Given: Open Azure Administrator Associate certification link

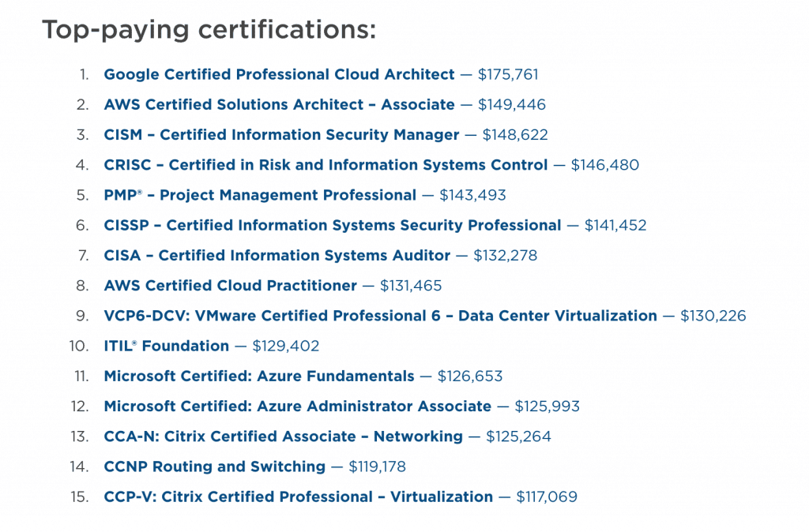Looking at the screenshot, I should click(298, 406).
